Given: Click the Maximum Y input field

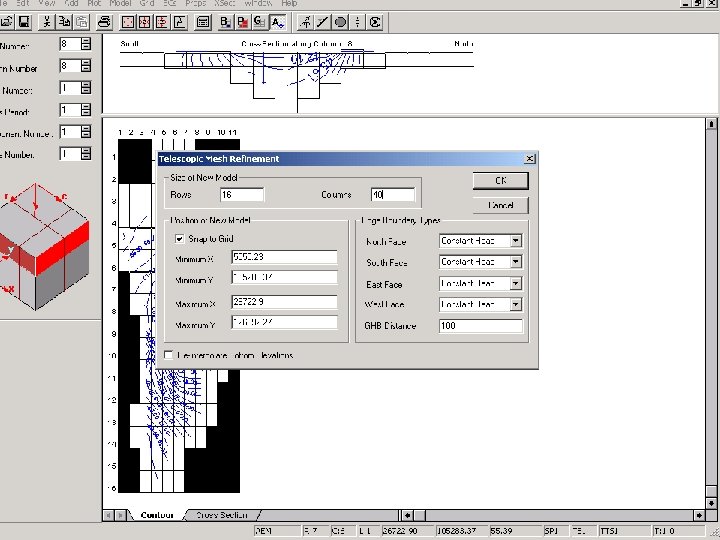Looking at the screenshot, I should (x=284, y=322).
